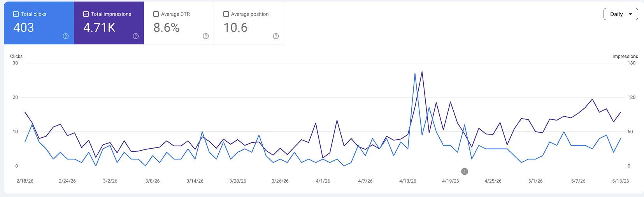Open help icon on Total clicks card
This screenshot has height=197, width=644.
(x=66, y=36)
